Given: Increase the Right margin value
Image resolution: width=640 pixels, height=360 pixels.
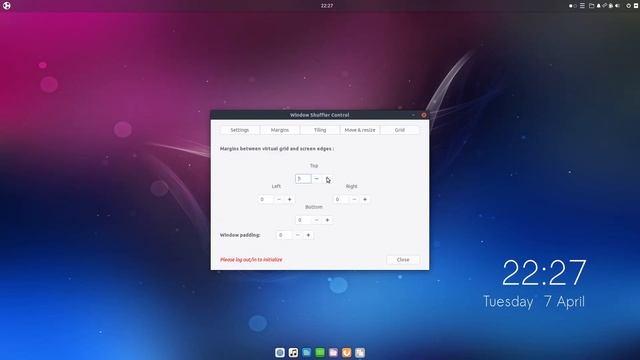Looking at the screenshot, I should point(365,199).
